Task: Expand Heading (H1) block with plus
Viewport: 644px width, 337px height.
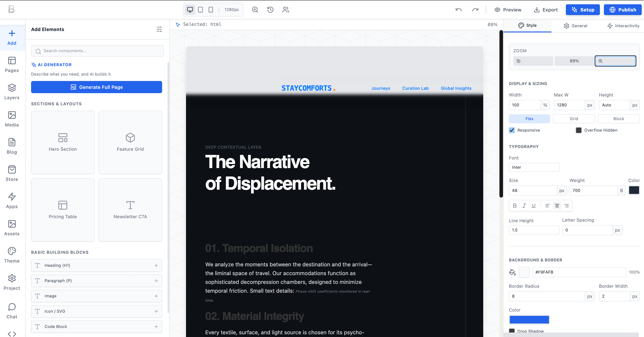Action: coord(156,265)
